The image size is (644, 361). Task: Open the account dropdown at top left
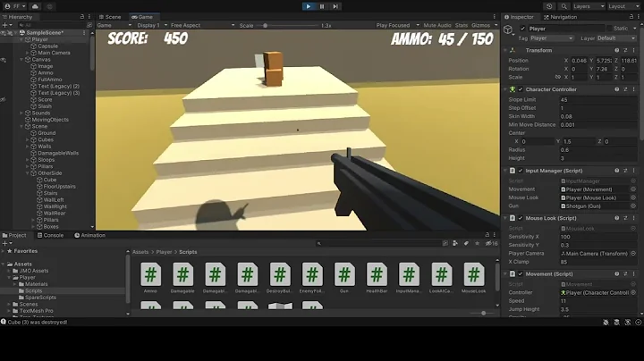pyautogui.click(x=14, y=6)
